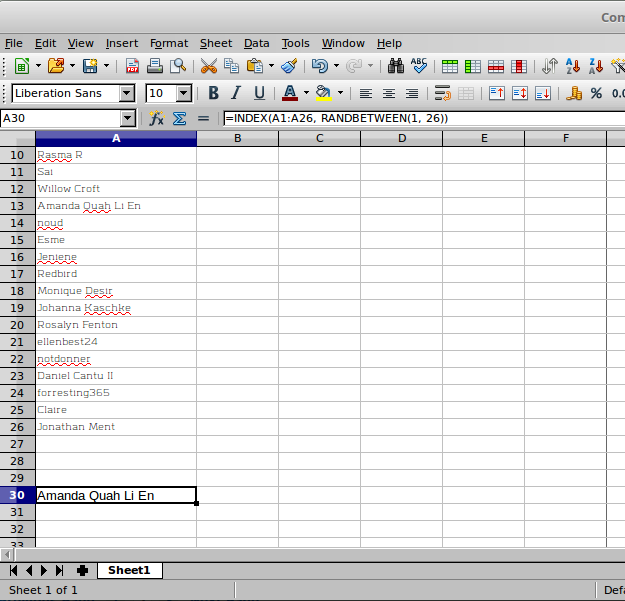Click the Export as PDF icon
Viewport: 625px width, 601px height.
click(133, 67)
